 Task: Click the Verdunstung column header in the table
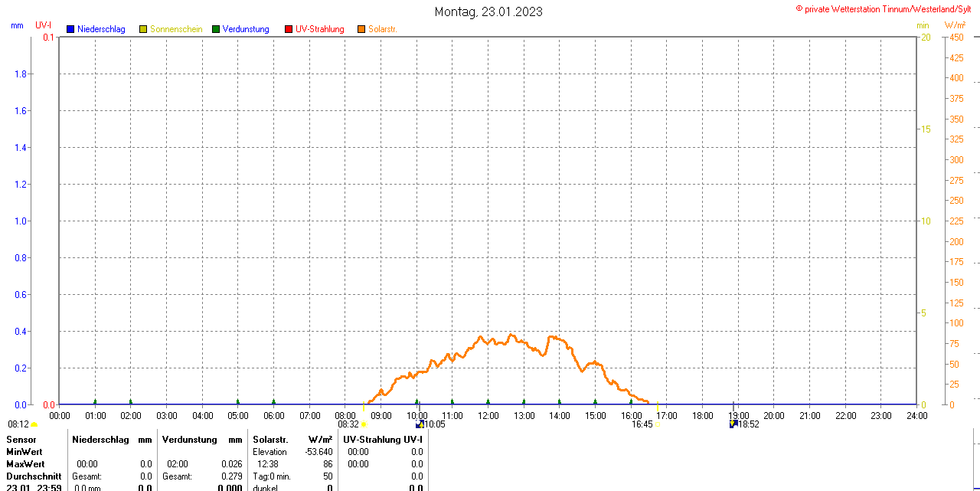(x=189, y=439)
